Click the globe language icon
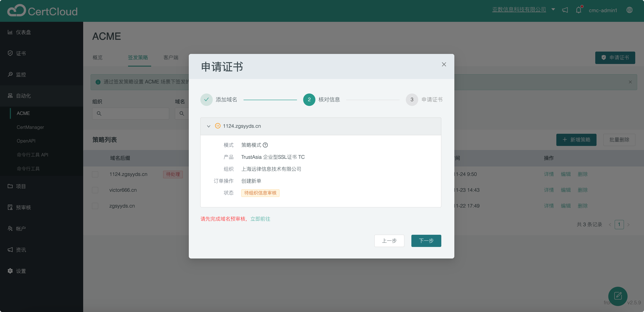This screenshot has height=312, width=644. coord(629,10)
